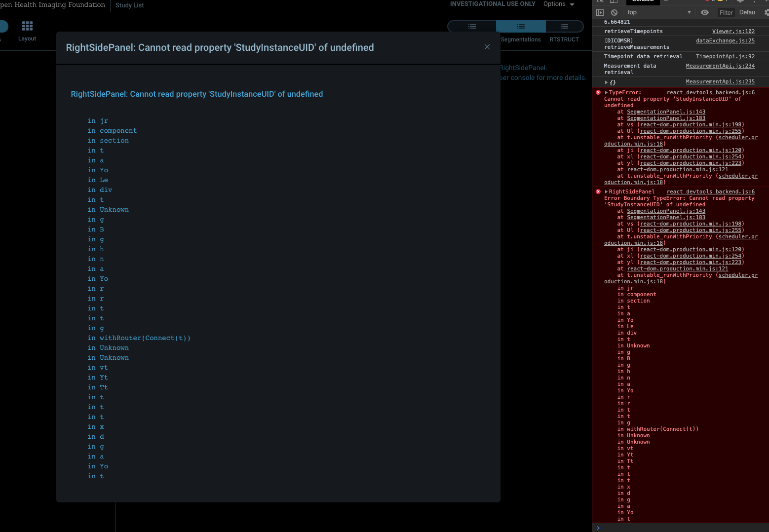Clear the console with the ban icon
Viewport: 769px width, 532px height.
614,12
